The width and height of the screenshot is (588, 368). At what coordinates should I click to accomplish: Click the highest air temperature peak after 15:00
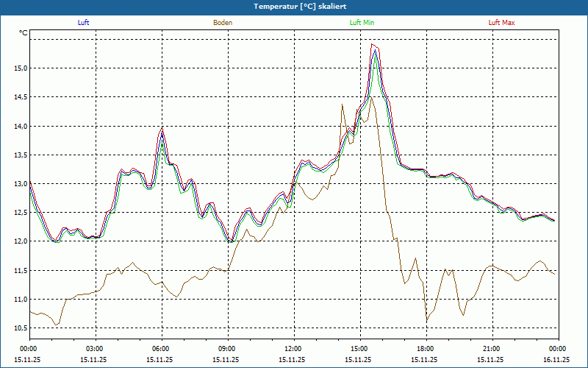click(x=374, y=46)
